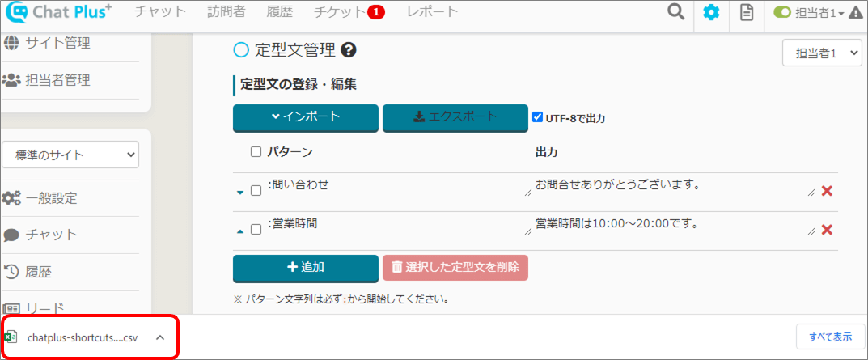Click the warning triangle icon
The width and height of the screenshot is (868, 360).
[x=855, y=13]
